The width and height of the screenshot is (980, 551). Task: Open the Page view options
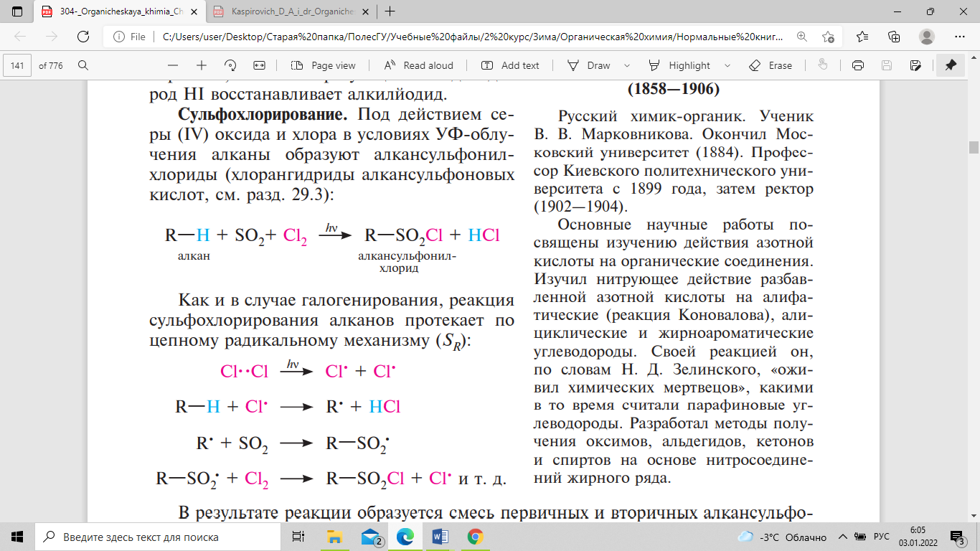[x=324, y=65]
